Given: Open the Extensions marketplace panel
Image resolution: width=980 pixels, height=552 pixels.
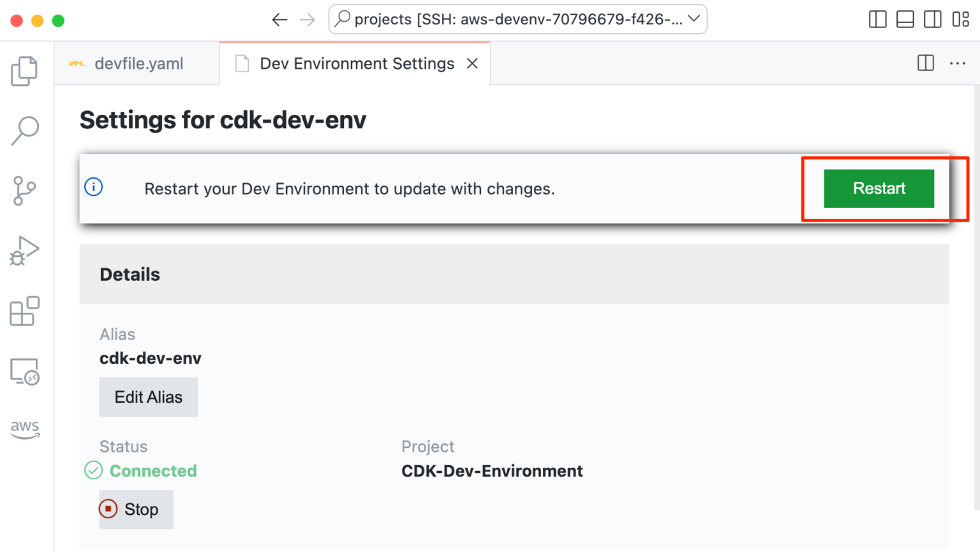Looking at the screenshot, I should click(24, 311).
